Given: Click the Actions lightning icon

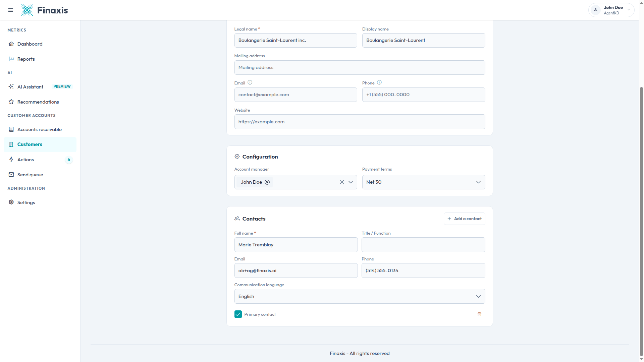Looking at the screenshot, I should (11, 160).
